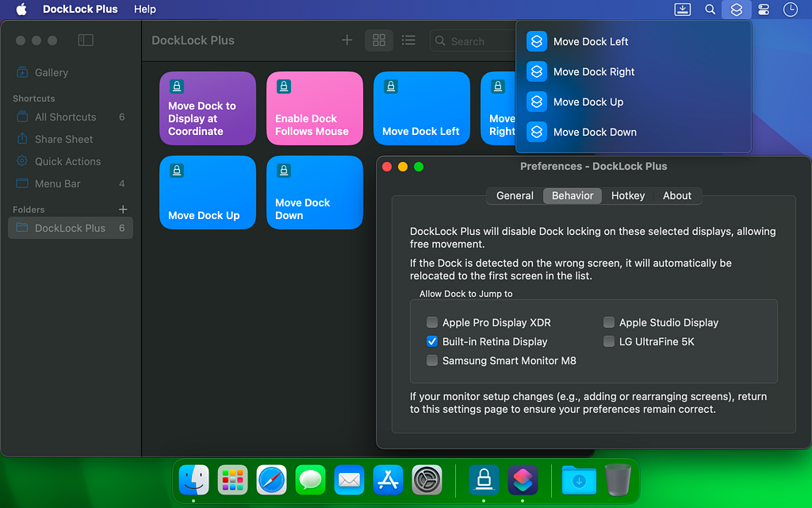812x508 pixels.
Task: Open Mail from the Dock
Action: [349, 480]
